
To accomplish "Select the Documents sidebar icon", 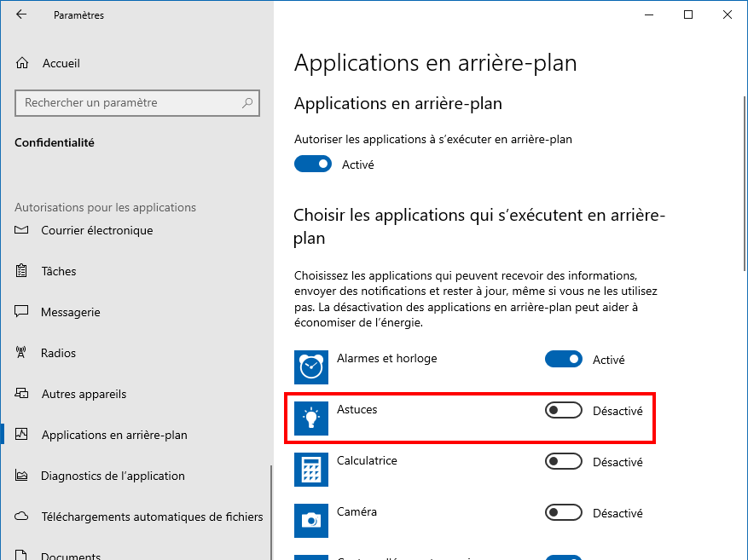I will [22, 554].
